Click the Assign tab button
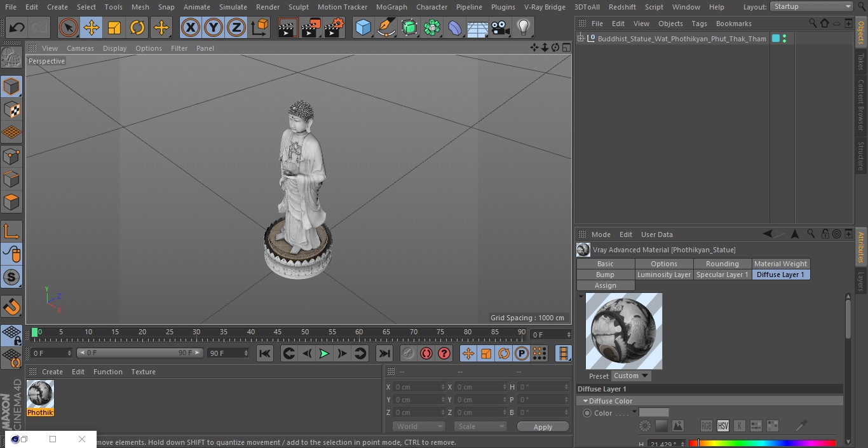This screenshot has height=448, width=868. tap(606, 285)
